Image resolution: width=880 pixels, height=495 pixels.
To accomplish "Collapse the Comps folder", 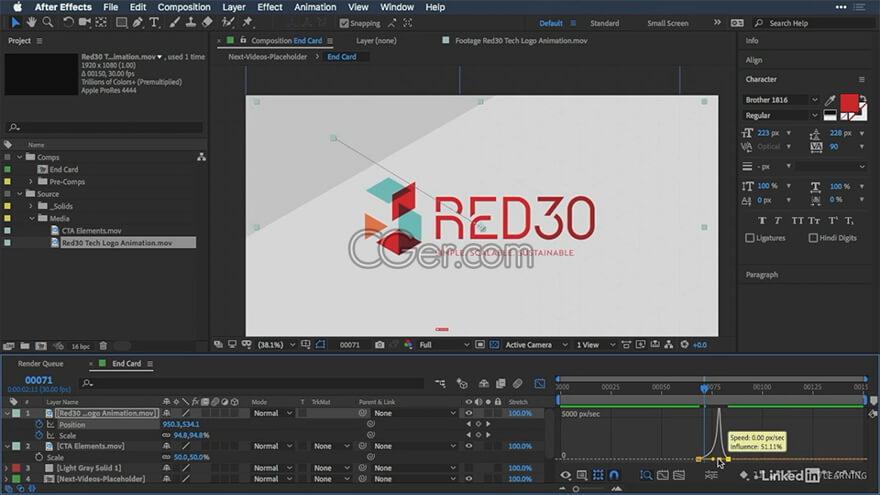I will tap(20, 157).
